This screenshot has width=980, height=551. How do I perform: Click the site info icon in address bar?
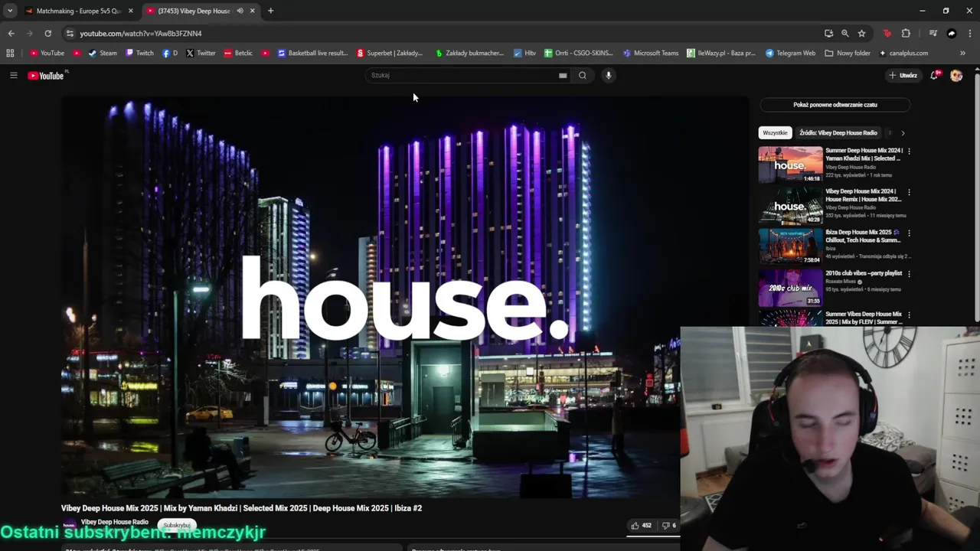click(70, 34)
